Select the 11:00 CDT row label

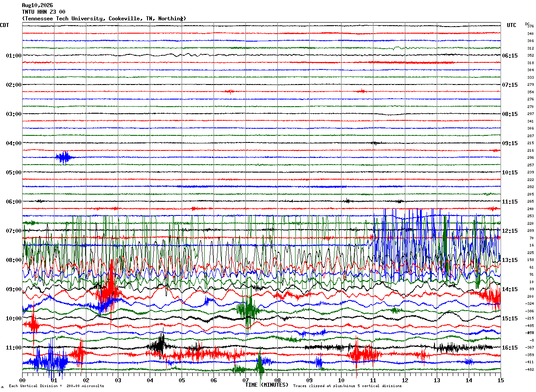[x=14, y=348]
